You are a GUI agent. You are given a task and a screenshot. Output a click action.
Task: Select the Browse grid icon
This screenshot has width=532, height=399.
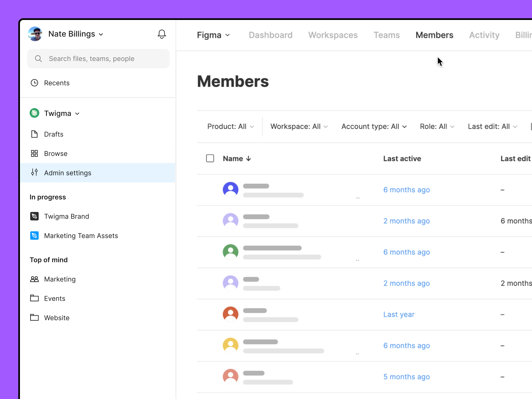click(34, 153)
